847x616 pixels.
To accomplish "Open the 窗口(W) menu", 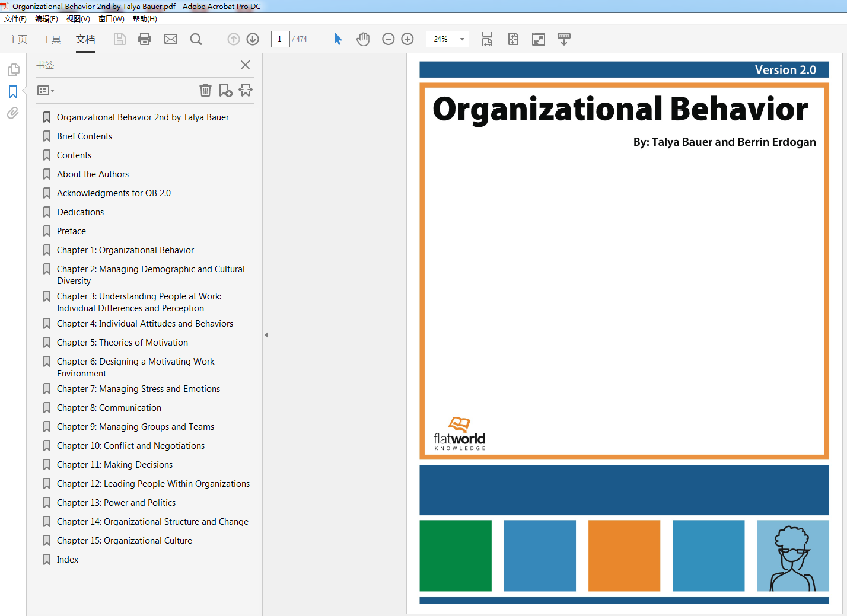I will (111, 19).
